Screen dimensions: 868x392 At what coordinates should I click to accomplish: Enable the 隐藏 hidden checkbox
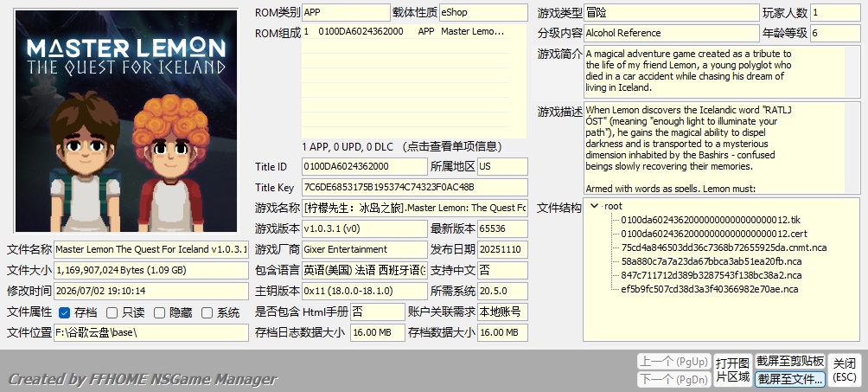[x=159, y=312]
